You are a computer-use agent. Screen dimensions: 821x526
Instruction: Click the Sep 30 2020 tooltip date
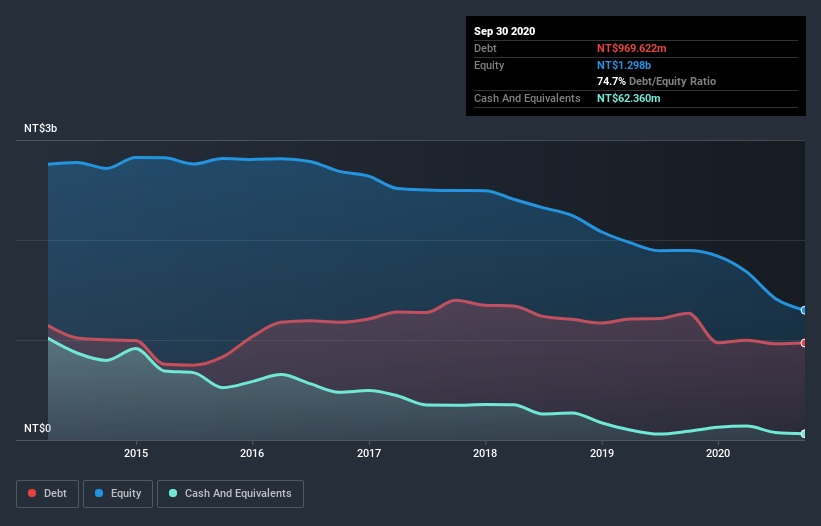click(505, 31)
